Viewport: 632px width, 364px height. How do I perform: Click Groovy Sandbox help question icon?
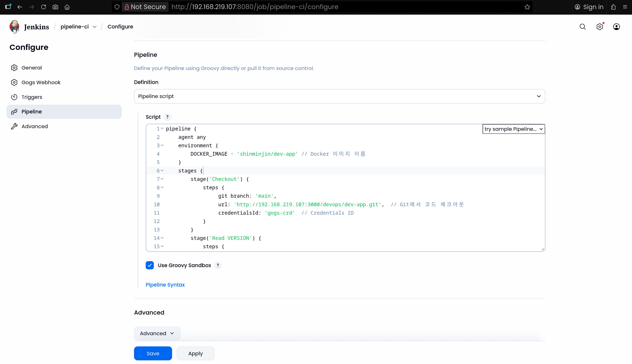pyautogui.click(x=218, y=265)
